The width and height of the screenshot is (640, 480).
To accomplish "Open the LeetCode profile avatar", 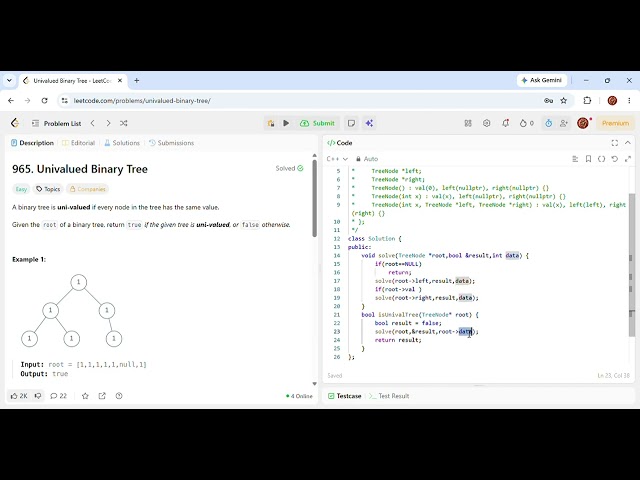I will click(x=583, y=123).
